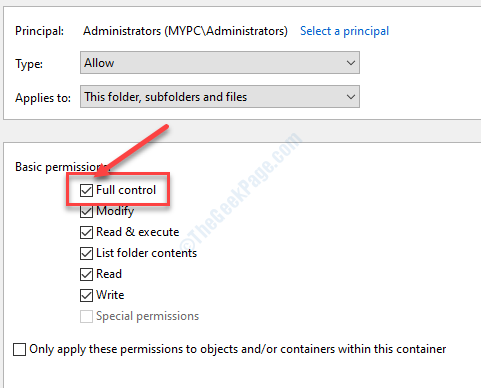Image resolution: width=481 pixels, height=388 pixels.
Task: Disable the Write permission checkbox
Action: (x=86, y=296)
